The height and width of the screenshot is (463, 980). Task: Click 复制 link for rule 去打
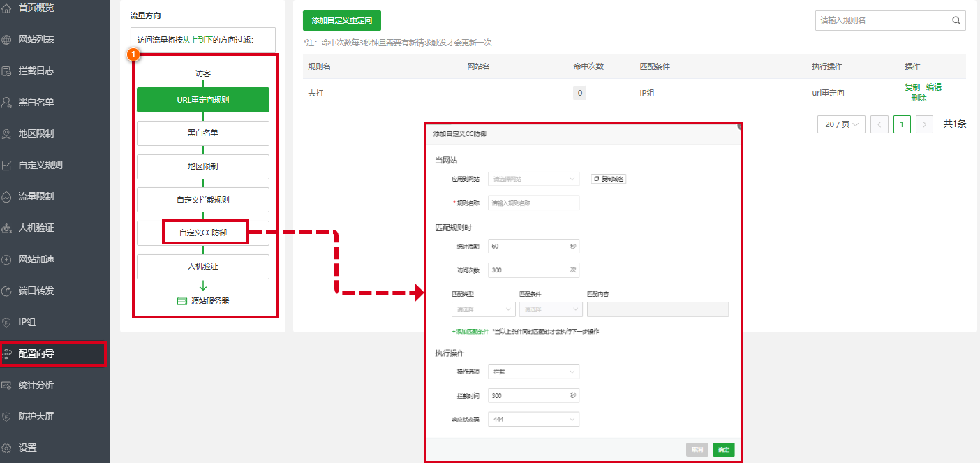point(912,87)
